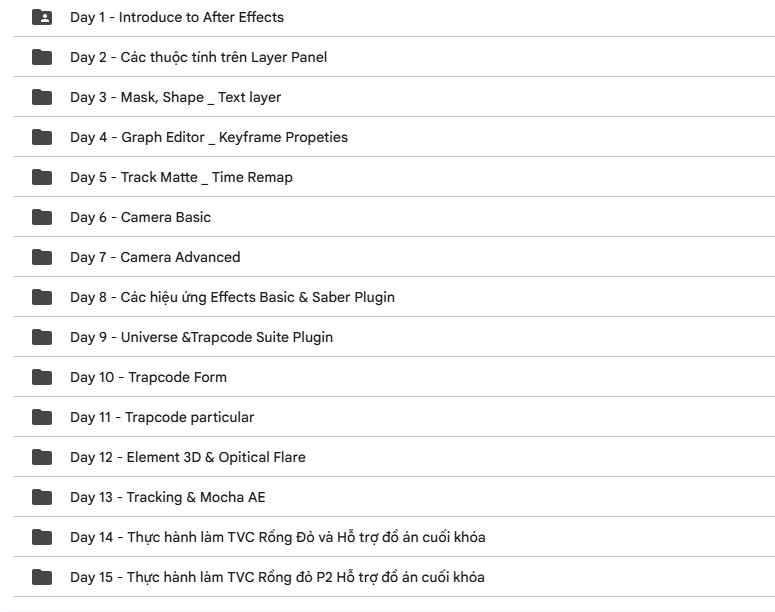The width and height of the screenshot is (775, 612).
Task: Select Day 11 - Trapcode particular folder
Action: pyautogui.click(x=162, y=417)
